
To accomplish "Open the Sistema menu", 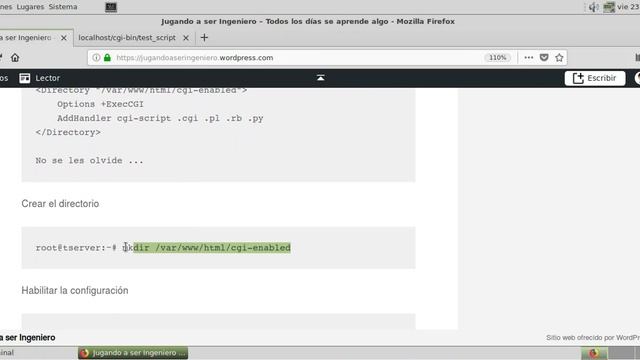I will point(63,7).
